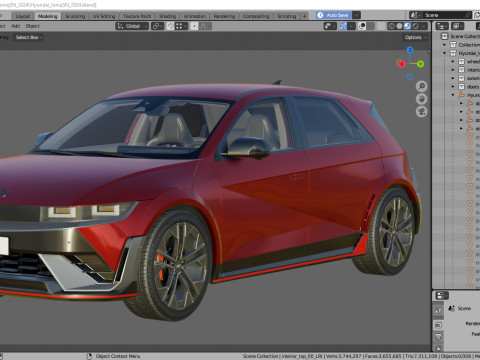
Task: Toggle viewport overlays
Action: point(362,26)
